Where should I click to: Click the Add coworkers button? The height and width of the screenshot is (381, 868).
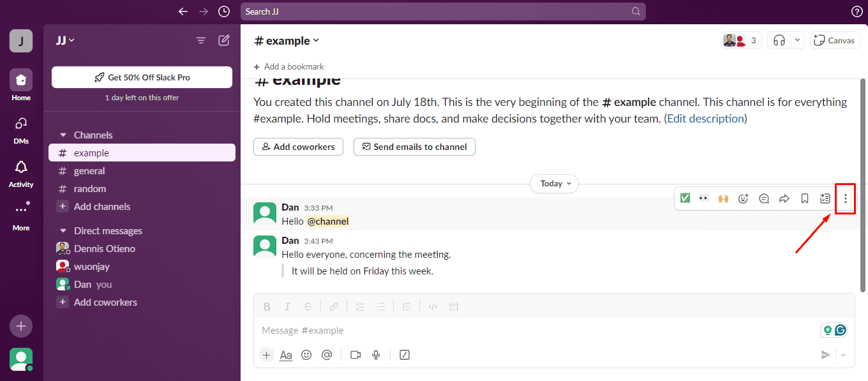pos(298,147)
